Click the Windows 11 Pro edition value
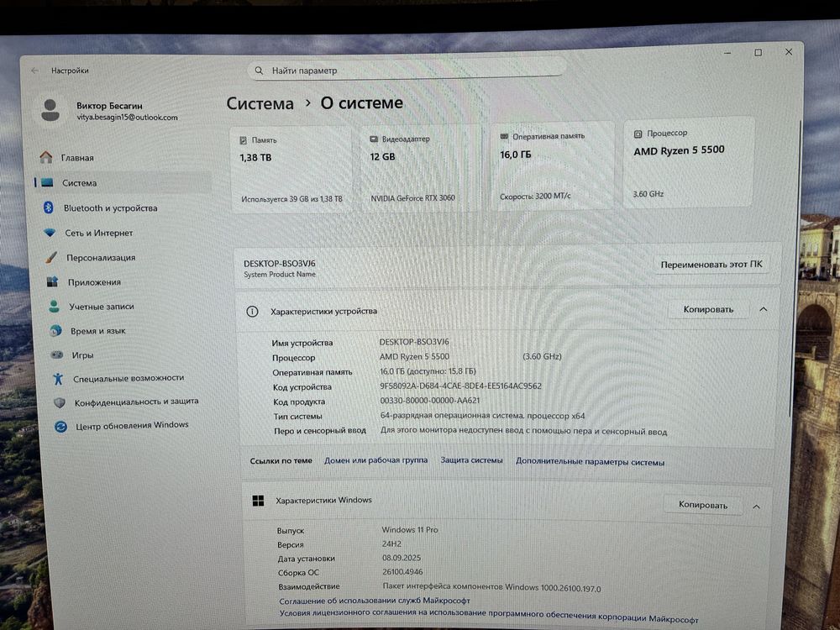This screenshot has height=630, width=840. 410,529
